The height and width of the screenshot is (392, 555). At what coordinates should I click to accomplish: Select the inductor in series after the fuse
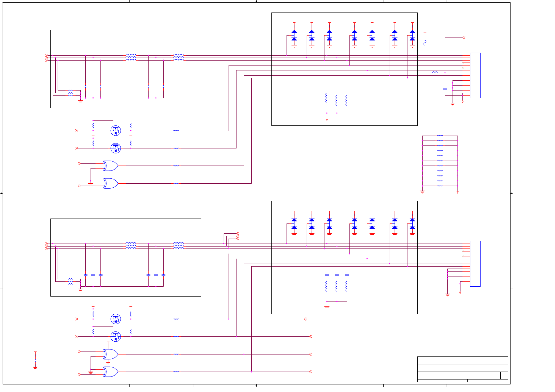[435, 72]
